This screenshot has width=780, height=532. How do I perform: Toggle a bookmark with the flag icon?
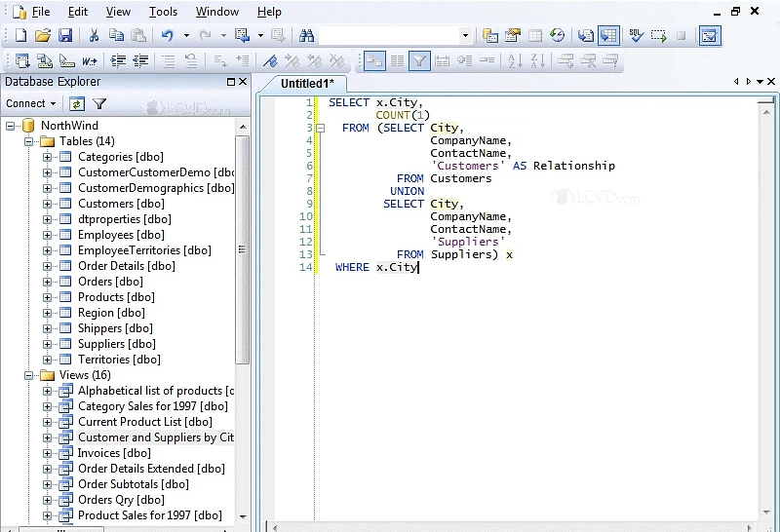click(x=270, y=61)
